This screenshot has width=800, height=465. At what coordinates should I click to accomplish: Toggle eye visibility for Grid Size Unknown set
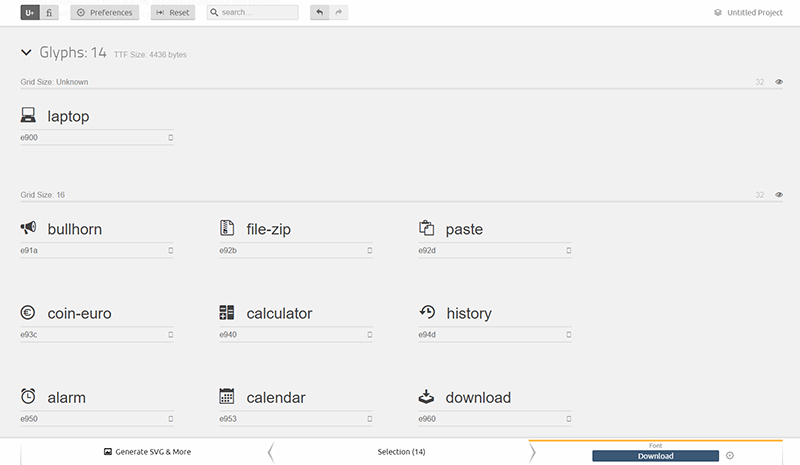pos(779,81)
